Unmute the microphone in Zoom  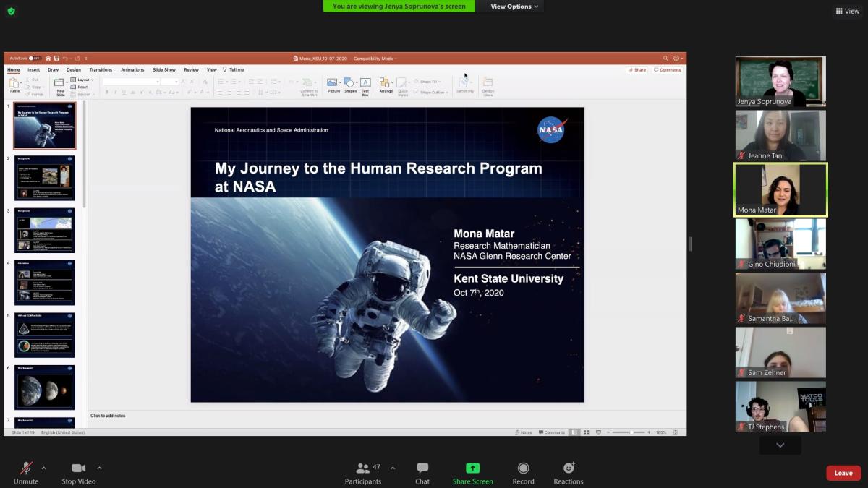[x=26, y=468]
